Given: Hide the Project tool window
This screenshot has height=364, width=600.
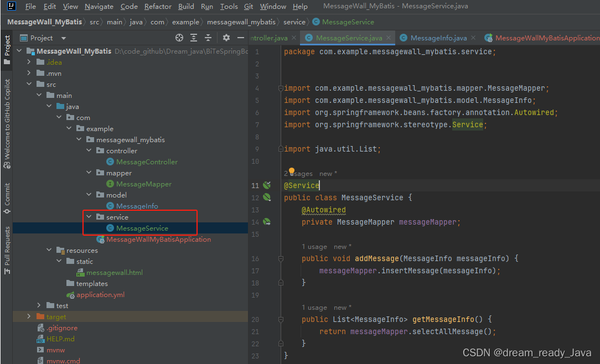Looking at the screenshot, I should pos(241,38).
